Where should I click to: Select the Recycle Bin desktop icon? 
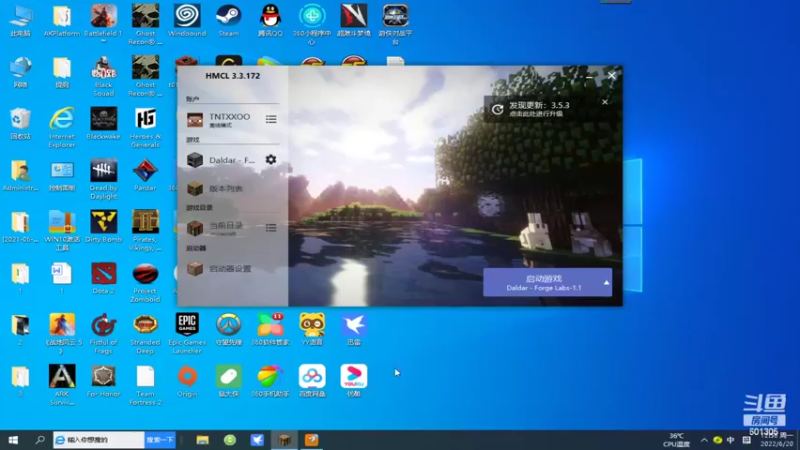tap(20, 123)
